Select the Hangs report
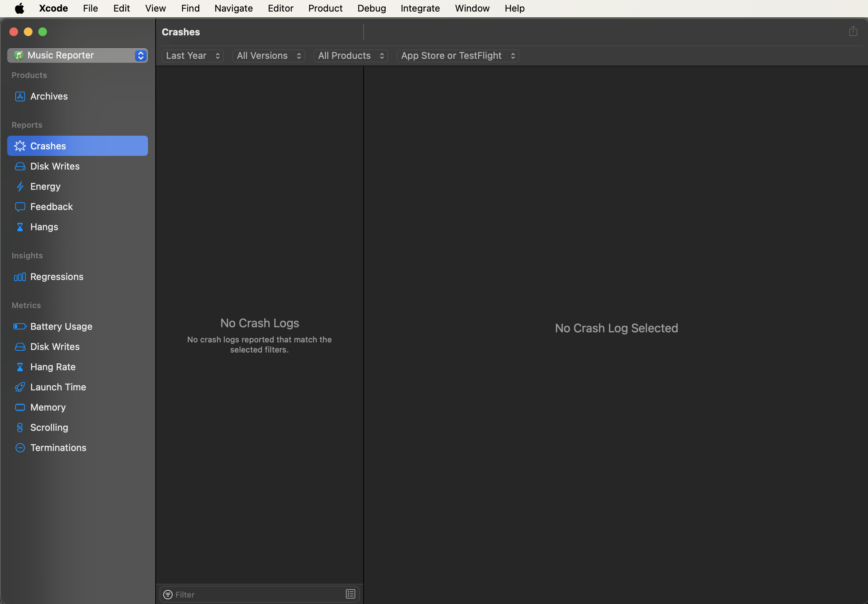Image resolution: width=868 pixels, height=604 pixels. point(78,227)
